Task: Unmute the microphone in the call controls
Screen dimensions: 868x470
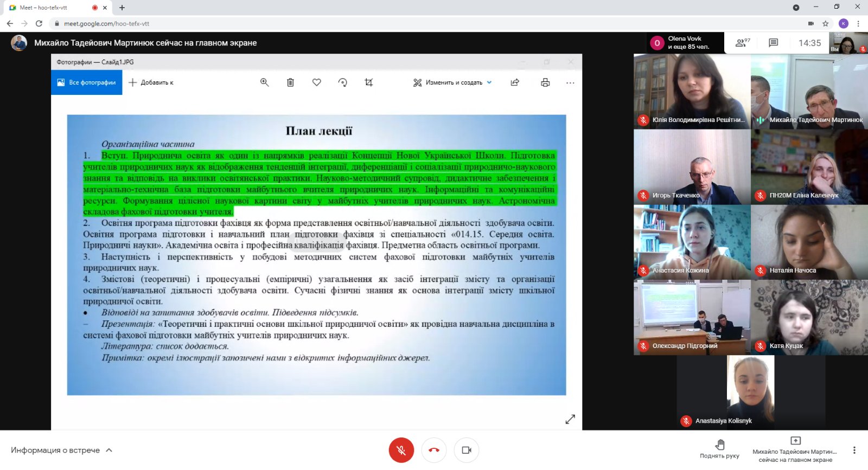Action: click(401, 450)
